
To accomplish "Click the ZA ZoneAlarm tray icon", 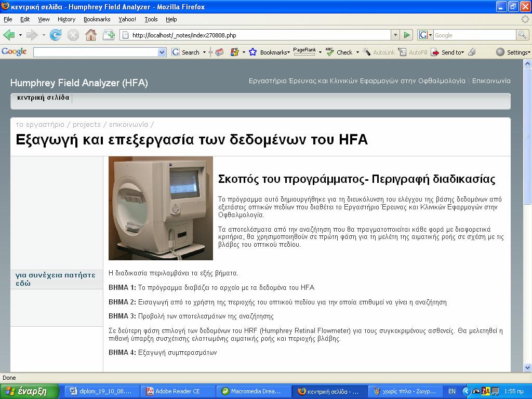I will pos(486,391).
